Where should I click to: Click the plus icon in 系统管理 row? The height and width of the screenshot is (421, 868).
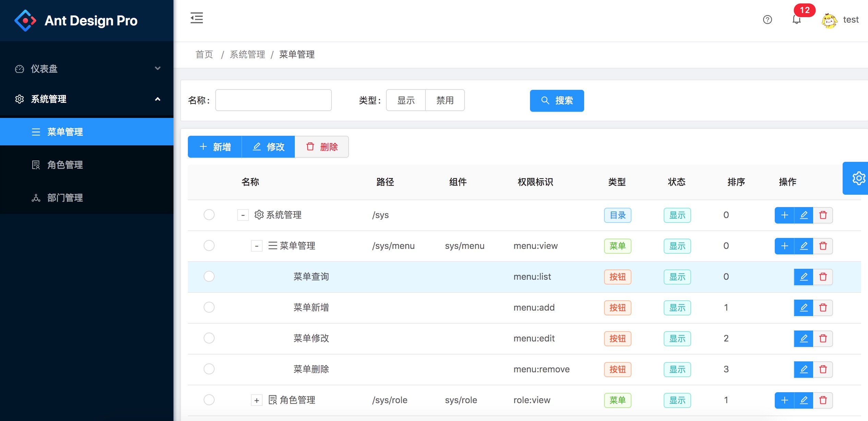pyautogui.click(x=784, y=215)
